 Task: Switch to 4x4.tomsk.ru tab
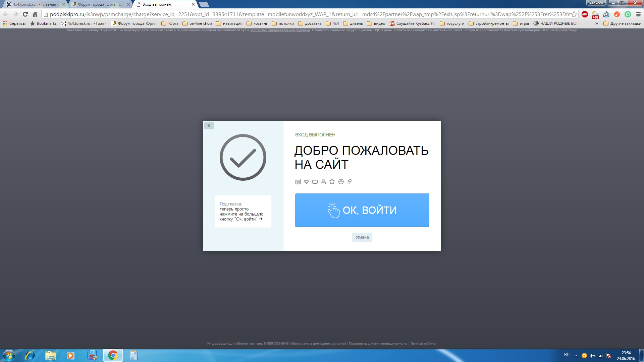[34, 4]
